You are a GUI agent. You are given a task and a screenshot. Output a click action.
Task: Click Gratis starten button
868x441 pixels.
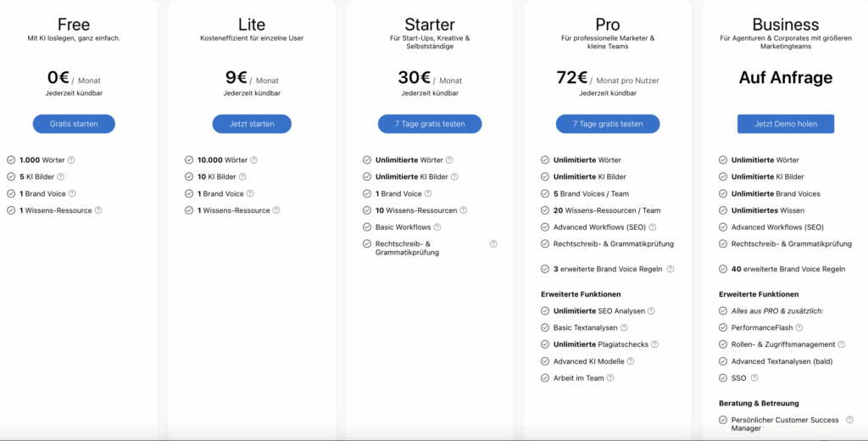point(74,124)
